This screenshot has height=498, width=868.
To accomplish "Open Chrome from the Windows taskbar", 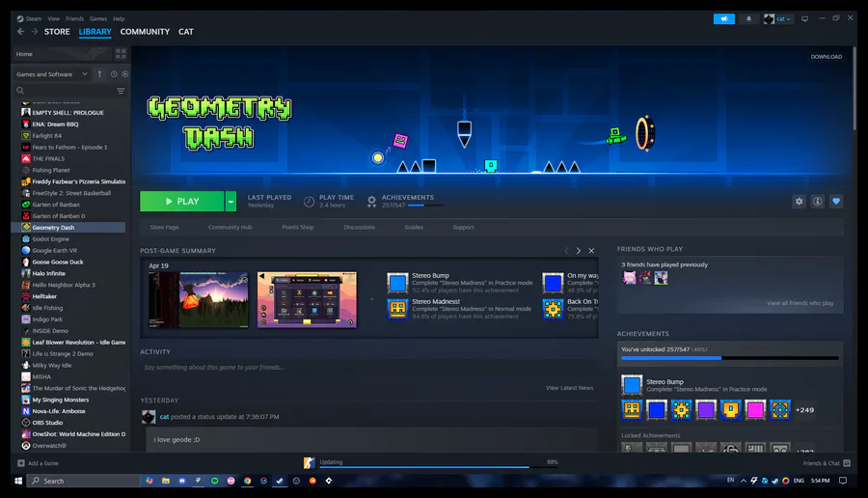I will tap(248, 481).
